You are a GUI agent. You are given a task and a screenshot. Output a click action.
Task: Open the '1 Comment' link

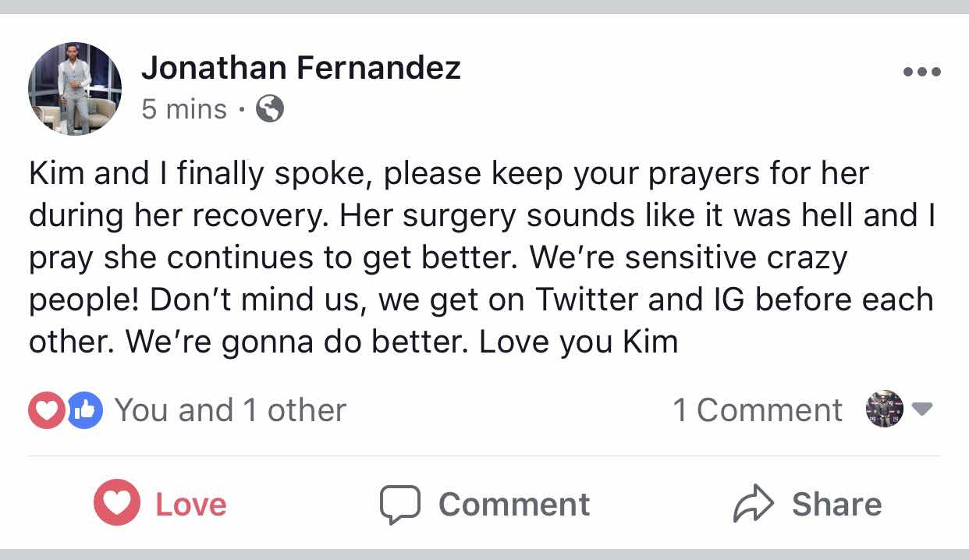[758, 410]
